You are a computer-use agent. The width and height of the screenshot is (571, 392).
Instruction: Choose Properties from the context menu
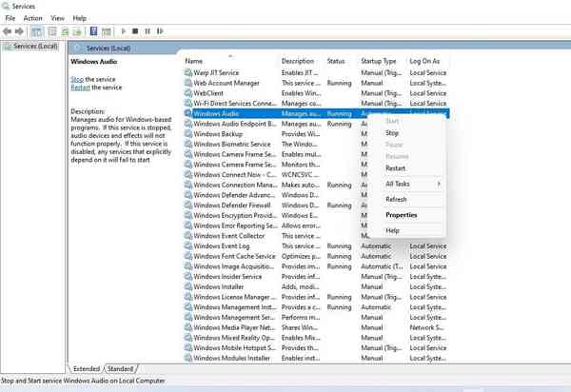[401, 215]
